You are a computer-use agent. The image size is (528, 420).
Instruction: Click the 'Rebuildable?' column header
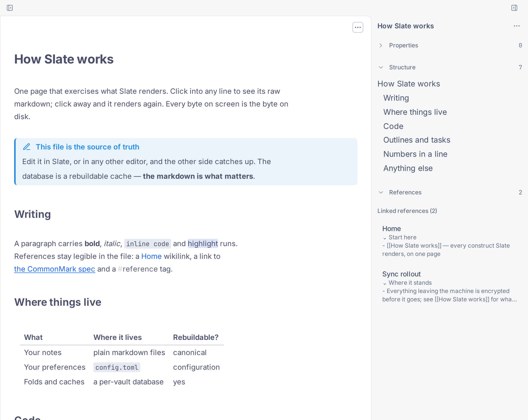[x=196, y=337]
